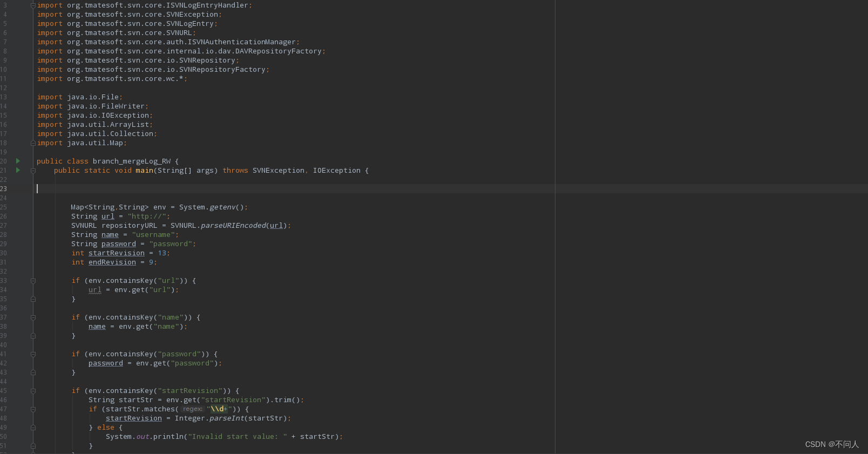Image resolution: width=868 pixels, height=454 pixels.
Task: Click import java.io.FileWriter line
Action: click(93, 106)
